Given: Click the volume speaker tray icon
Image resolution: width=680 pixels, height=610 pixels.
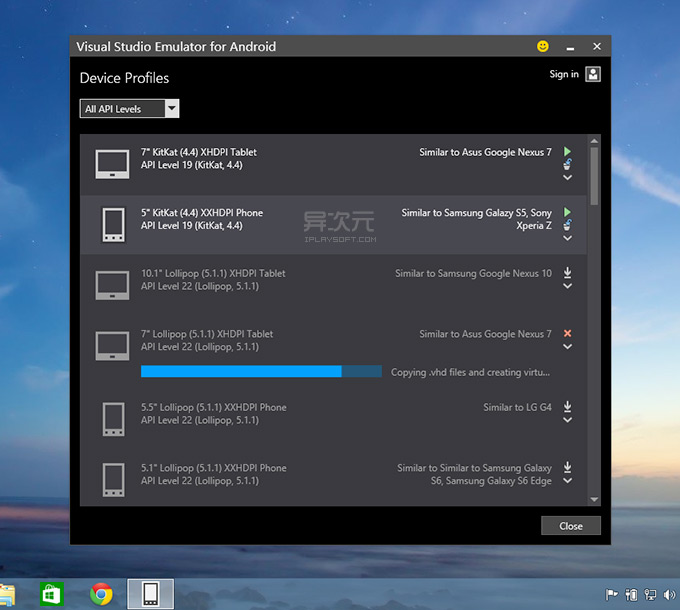Looking at the screenshot, I should 669,595.
